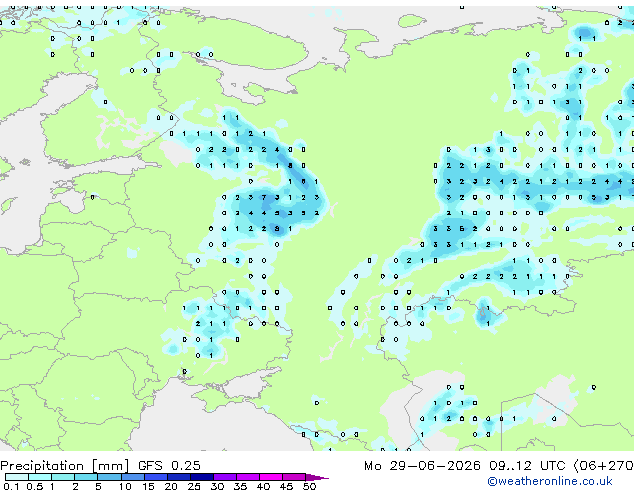The width and height of the screenshot is (634, 490).
Task: Click the legend value "30"
Action: pos(217,486)
